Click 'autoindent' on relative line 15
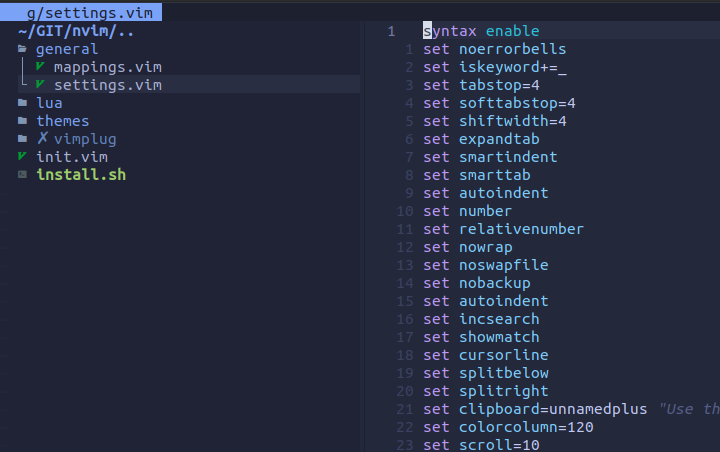This screenshot has height=452, width=720. pyautogui.click(x=504, y=301)
